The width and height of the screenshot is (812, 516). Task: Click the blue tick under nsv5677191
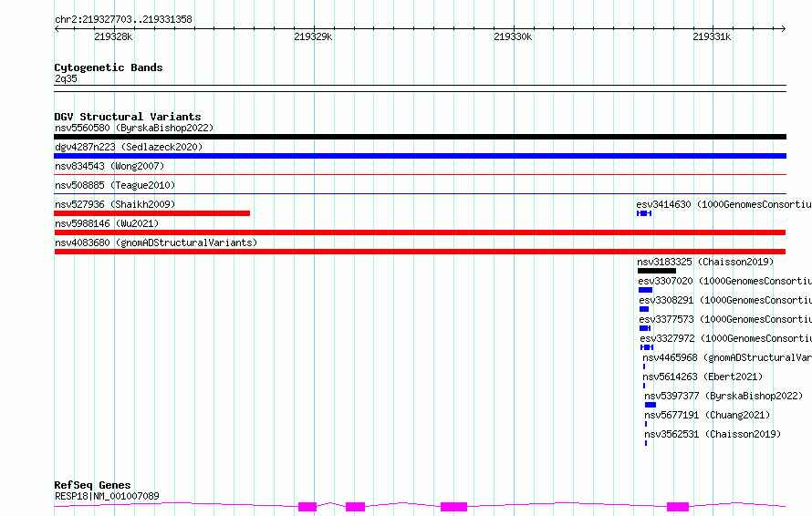tap(646, 424)
